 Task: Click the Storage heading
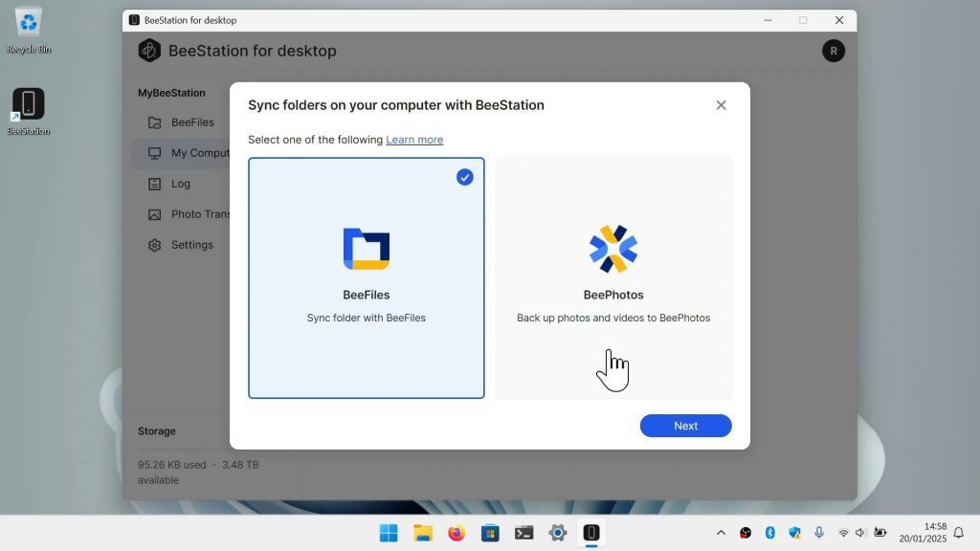tap(156, 431)
